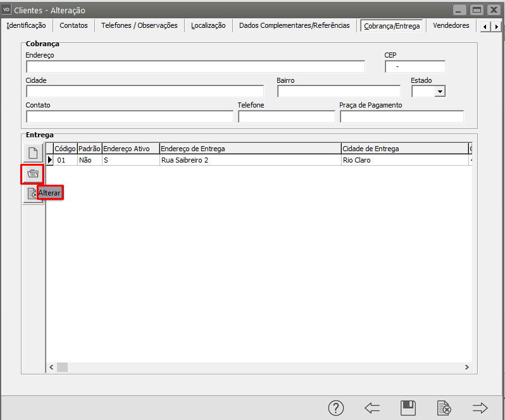Go back using the left arrow icon
Image resolution: width=505 pixels, height=420 pixels.
[x=372, y=408]
